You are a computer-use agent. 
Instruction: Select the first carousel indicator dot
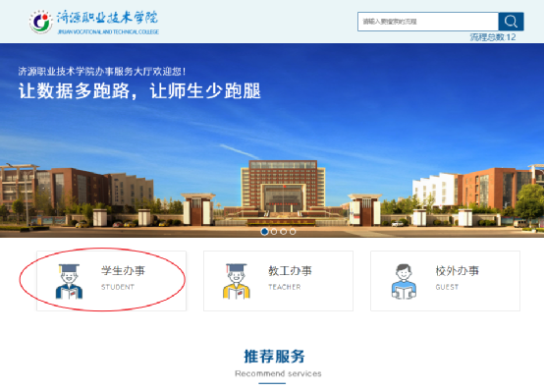click(x=264, y=231)
